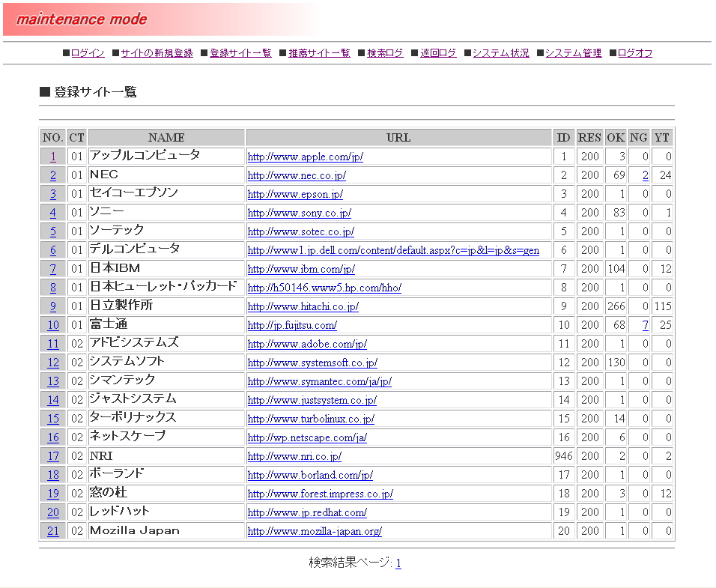Open the NG count 2 link for NEC
716x588 pixels.
[x=645, y=176]
